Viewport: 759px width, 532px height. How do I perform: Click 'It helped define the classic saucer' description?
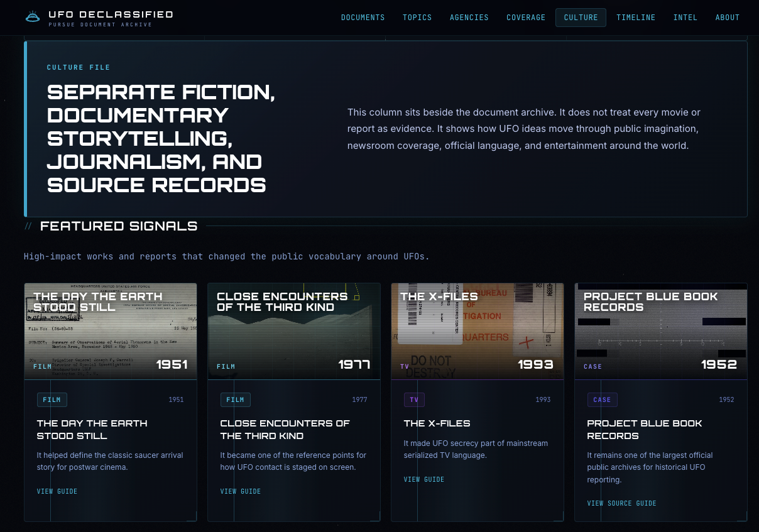tap(110, 461)
